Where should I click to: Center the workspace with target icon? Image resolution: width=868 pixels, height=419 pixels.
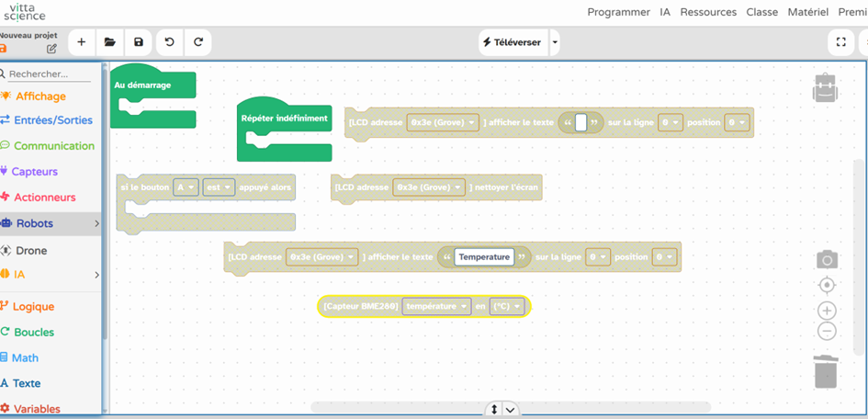827,286
